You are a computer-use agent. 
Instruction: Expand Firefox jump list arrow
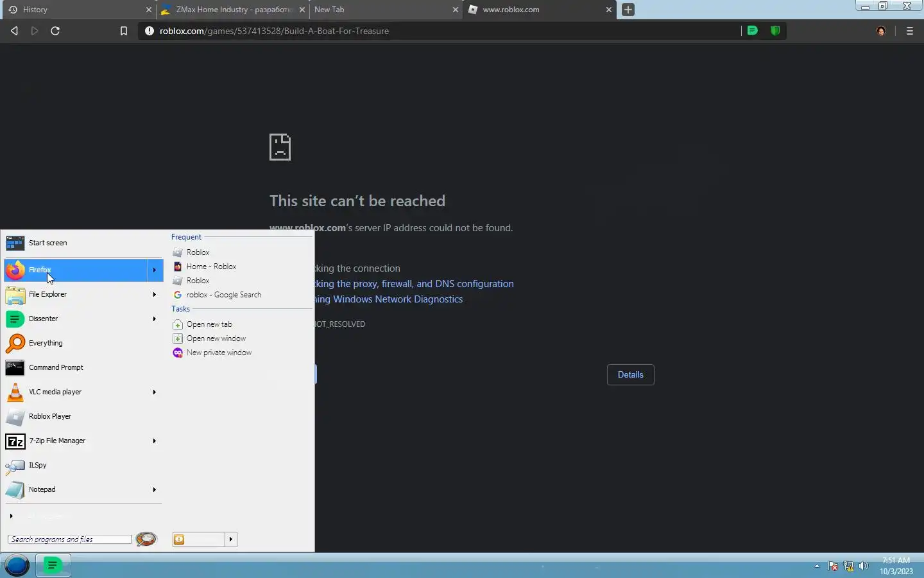pyautogui.click(x=154, y=270)
